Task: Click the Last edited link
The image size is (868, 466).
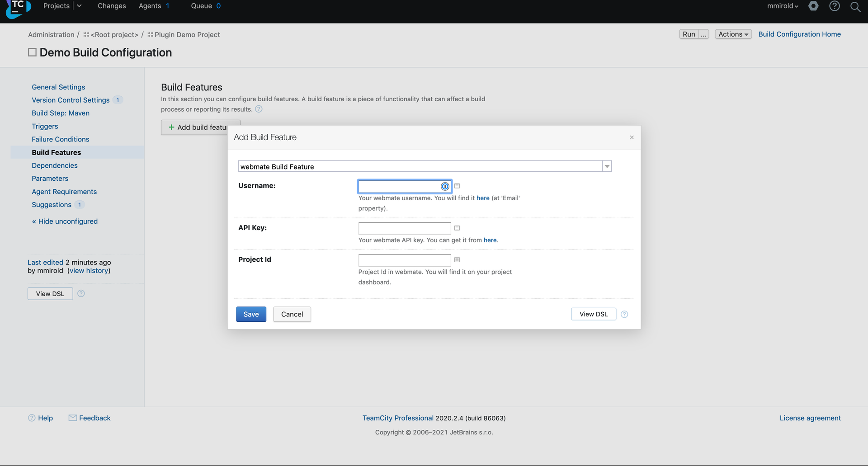Action: pyautogui.click(x=45, y=263)
